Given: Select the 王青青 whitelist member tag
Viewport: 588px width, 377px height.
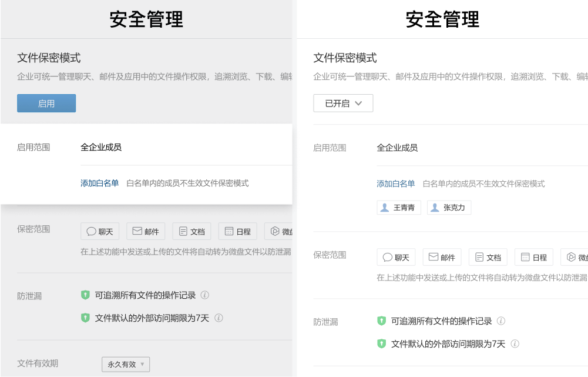Looking at the screenshot, I should pos(399,208).
